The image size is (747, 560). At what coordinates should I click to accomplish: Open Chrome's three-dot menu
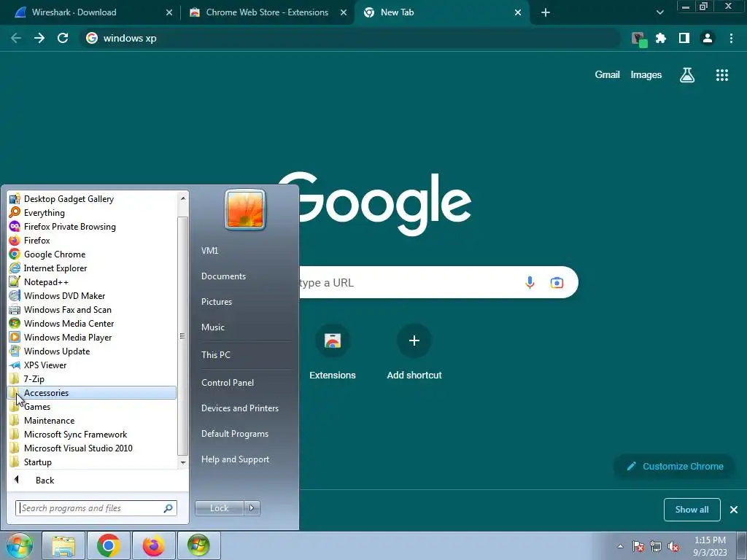[x=731, y=38]
